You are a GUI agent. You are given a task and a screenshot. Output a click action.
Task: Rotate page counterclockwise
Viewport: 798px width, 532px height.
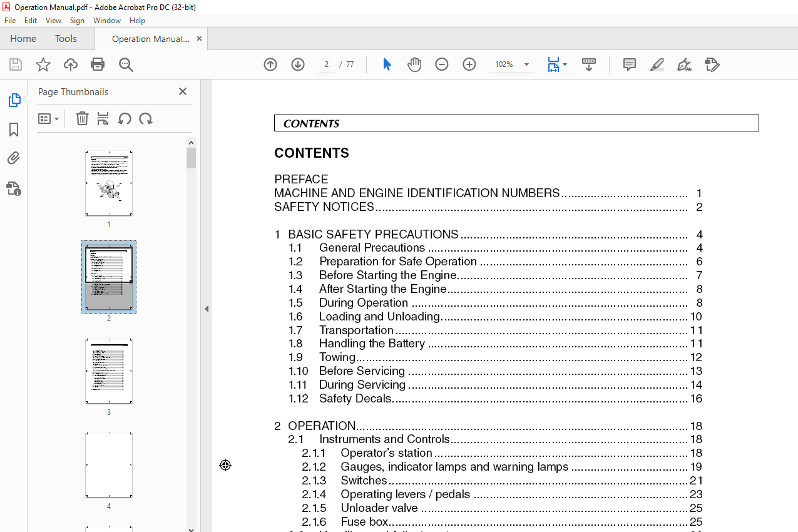coord(125,118)
